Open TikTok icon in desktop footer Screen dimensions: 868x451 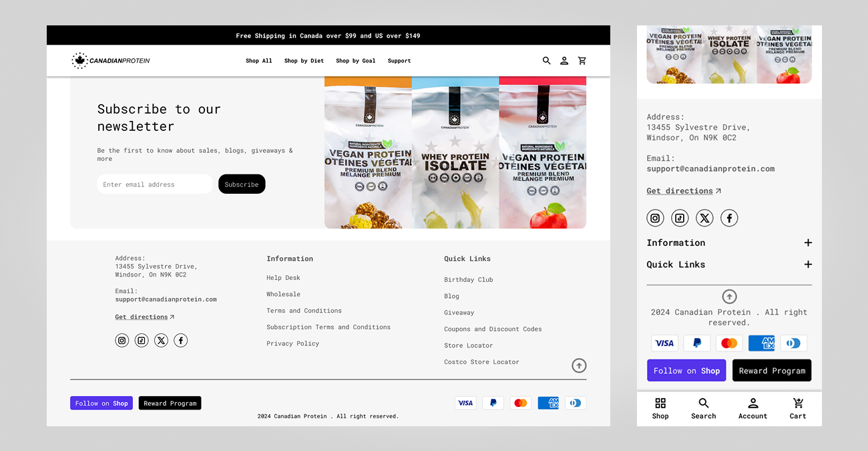pos(142,341)
